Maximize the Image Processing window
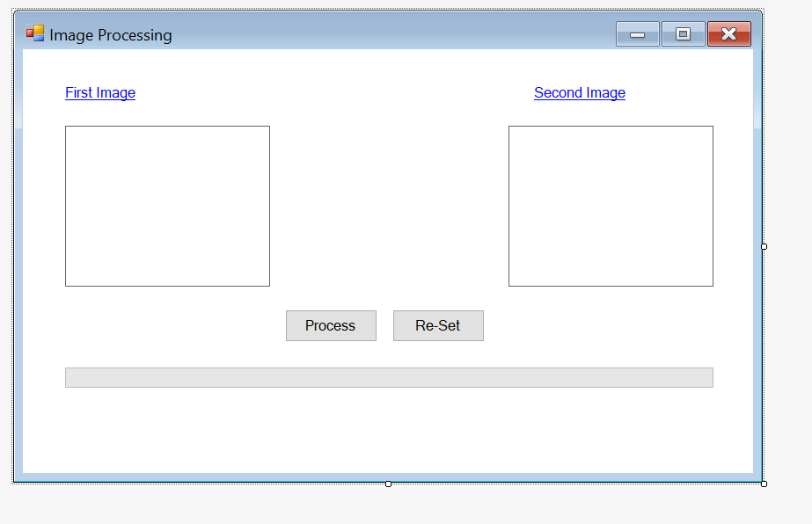 coord(683,33)
